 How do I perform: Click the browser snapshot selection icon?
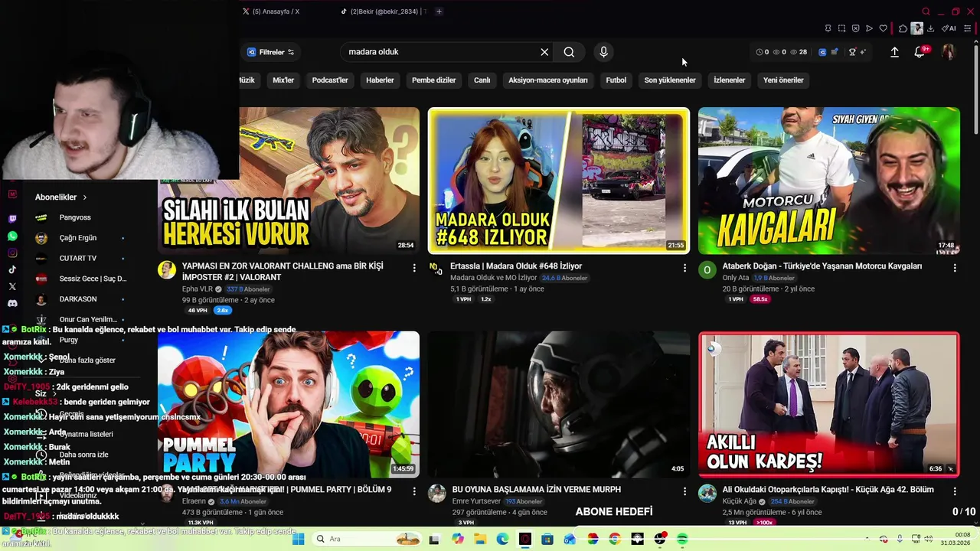[841, 28]
